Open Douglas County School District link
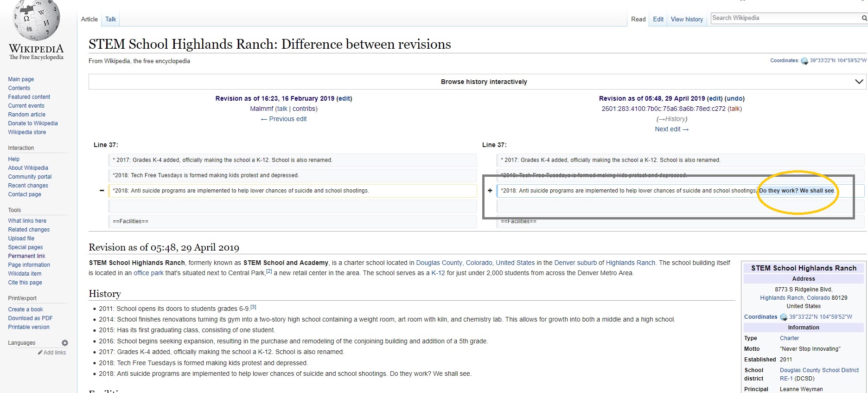Viewport: 868px width, 393px height. coord(819,374)
